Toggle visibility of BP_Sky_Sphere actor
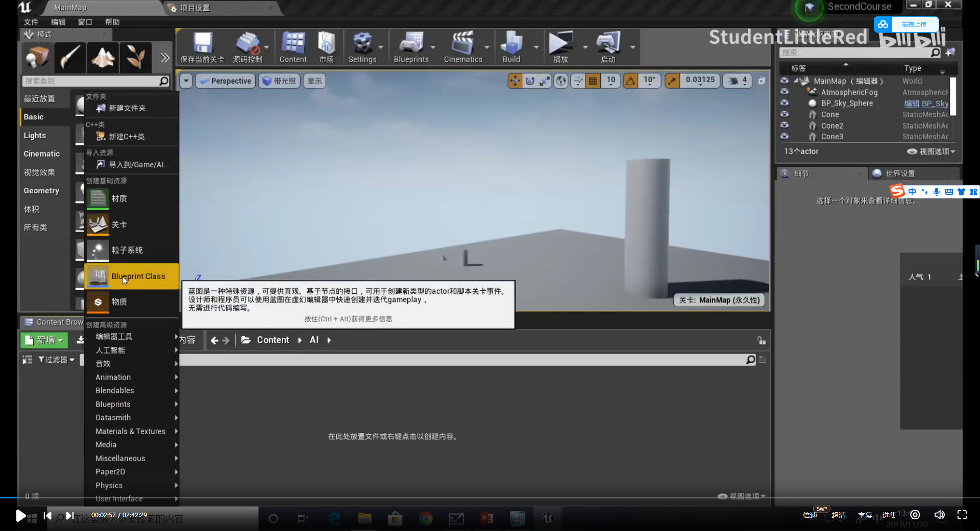Image resolution: width=980 pixels, height=531 pixels. click(x=785, y=103)
